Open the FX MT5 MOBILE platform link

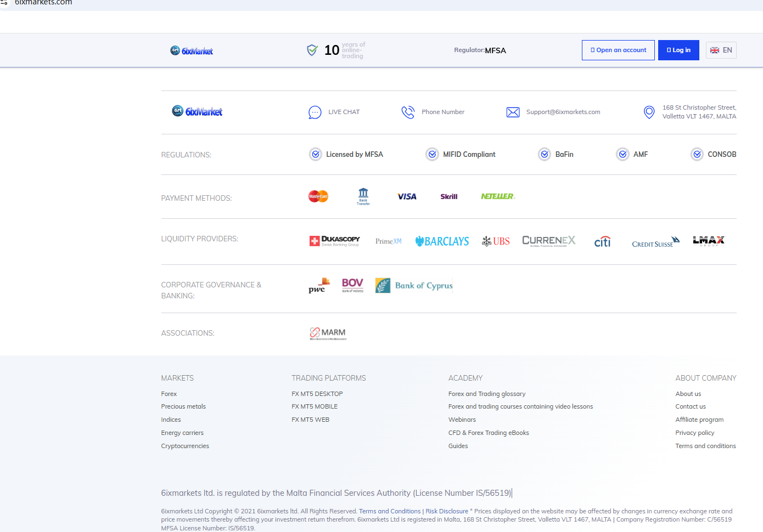(315, 406)
